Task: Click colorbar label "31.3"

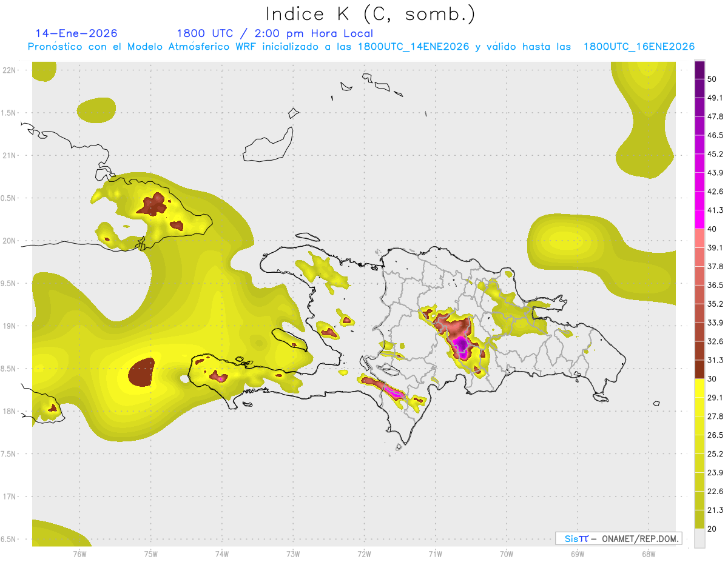Action: pyautogui.click(x=715, y=360)
